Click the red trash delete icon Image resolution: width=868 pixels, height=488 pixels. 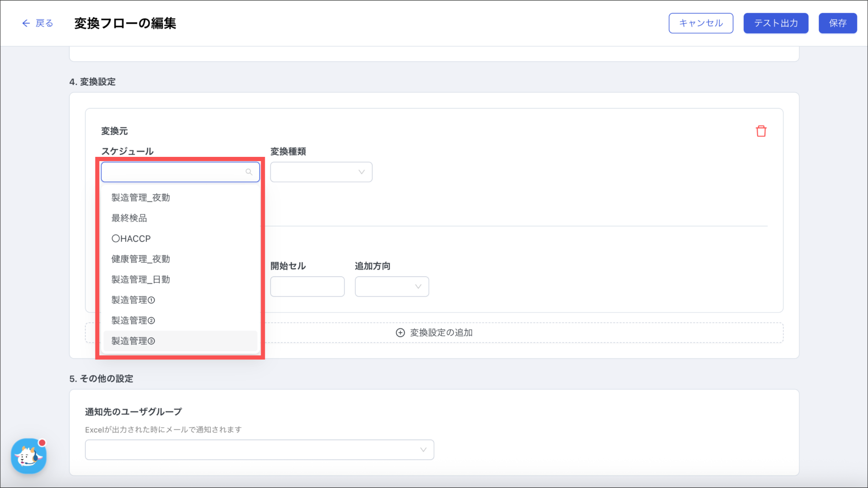(x=761, y=131)
